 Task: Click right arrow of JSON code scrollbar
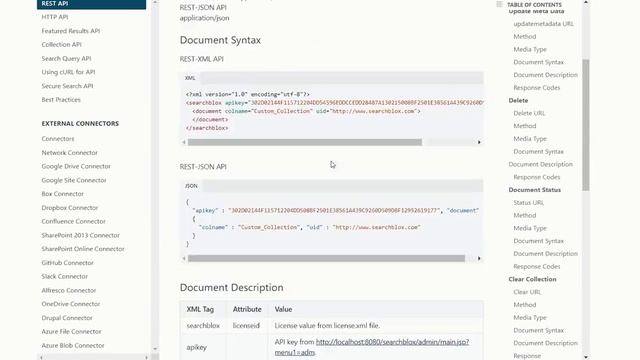click(479, 258)
